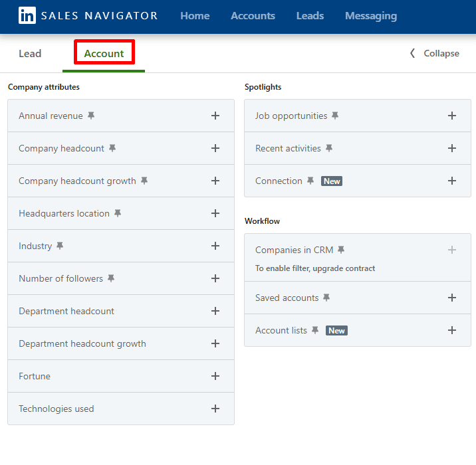Image resolution: width=476 pixels, height=465 pixels.
Task: Click the Recent activities pin icon
Action: (329, 148)
